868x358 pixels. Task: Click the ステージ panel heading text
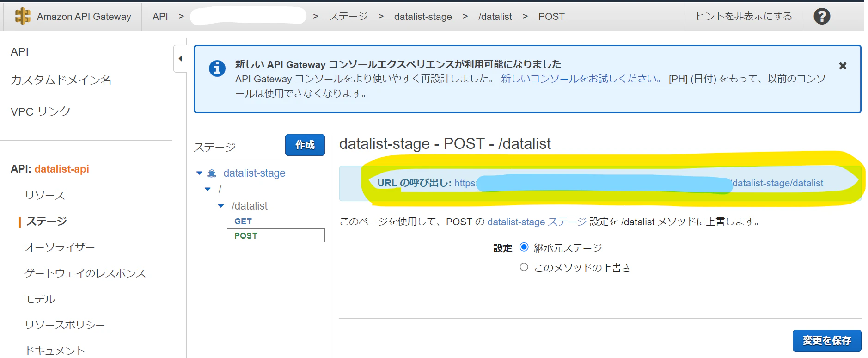click(214, 147)
